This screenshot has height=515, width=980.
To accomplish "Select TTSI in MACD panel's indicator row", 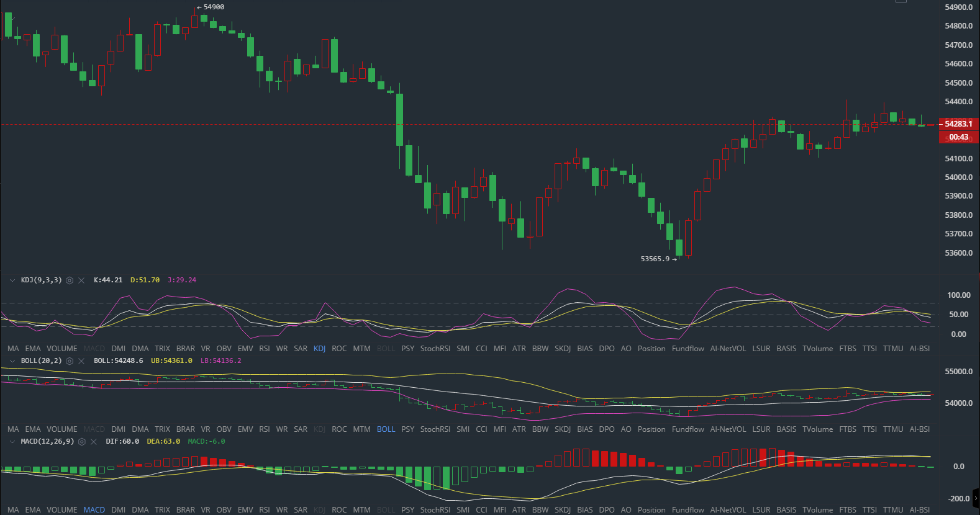I will 869,510.
